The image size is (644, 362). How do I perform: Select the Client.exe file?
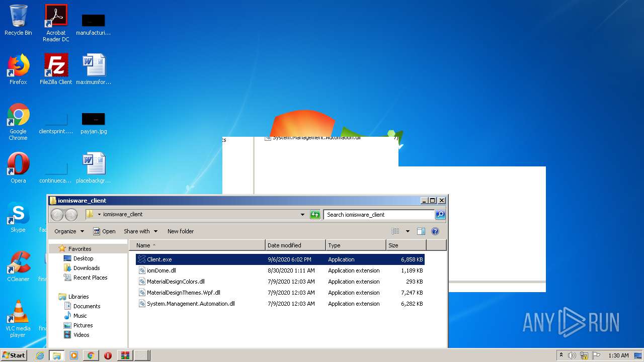coord(280,259)
